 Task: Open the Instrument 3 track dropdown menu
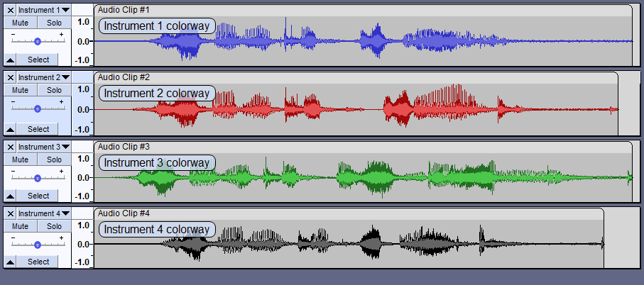coord(44,147)
